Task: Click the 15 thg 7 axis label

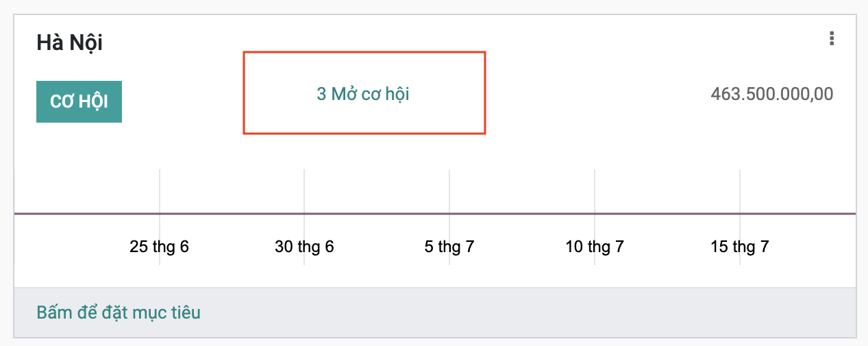Action: [x=740, y=247]
